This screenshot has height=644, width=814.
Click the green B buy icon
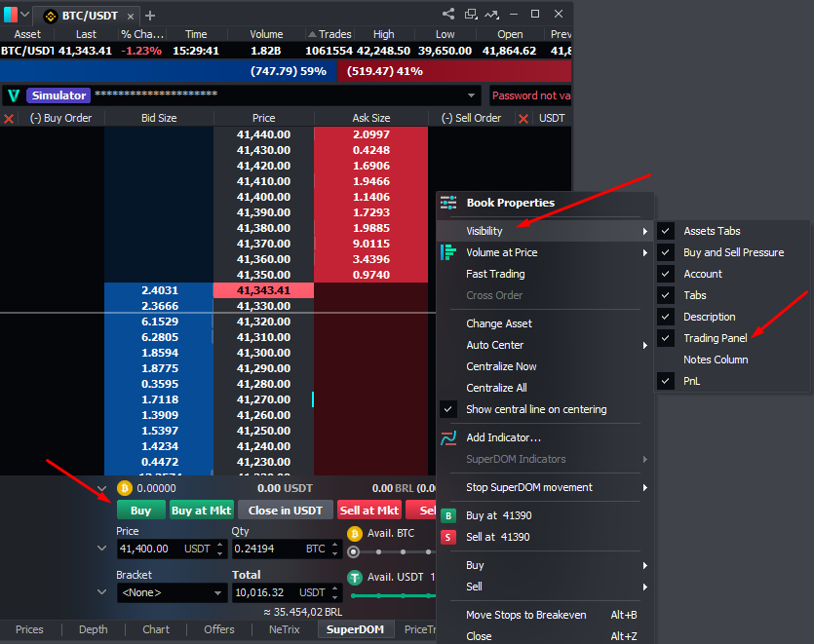[x=448, y=515]
